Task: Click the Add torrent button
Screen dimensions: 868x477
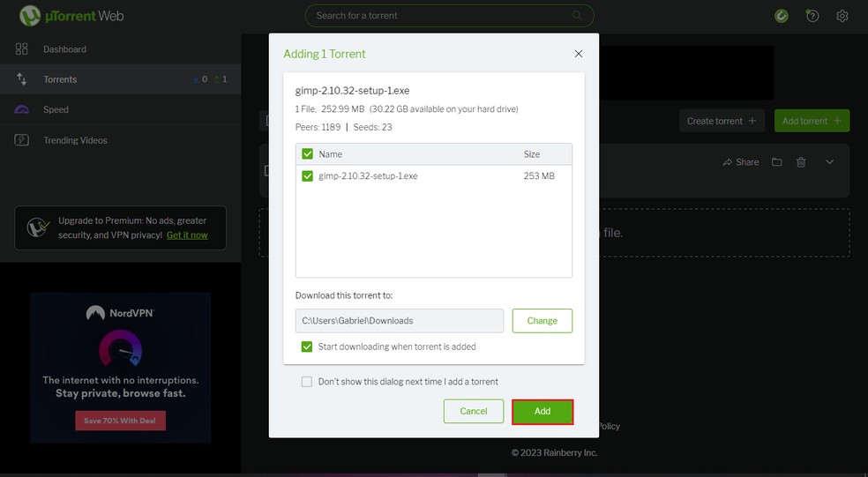Action: pyautogui.click(x=812, y=121)
